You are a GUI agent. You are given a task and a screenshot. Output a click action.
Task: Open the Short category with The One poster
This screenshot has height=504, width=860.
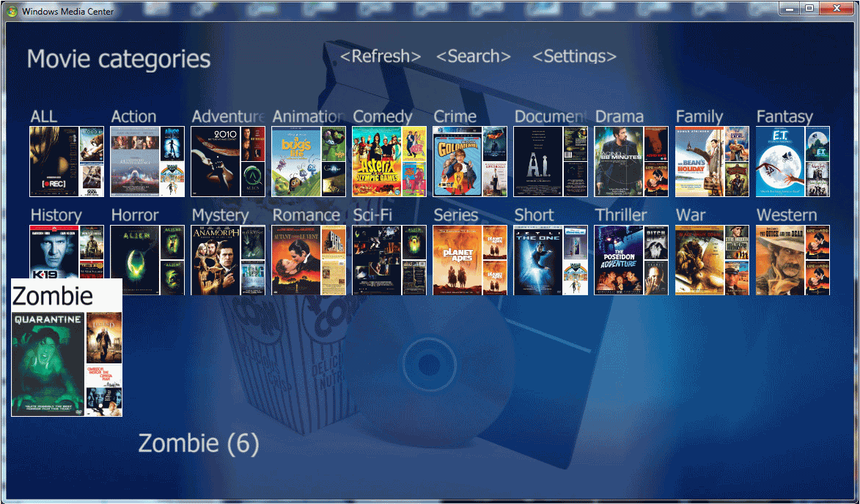coord(550,260)
